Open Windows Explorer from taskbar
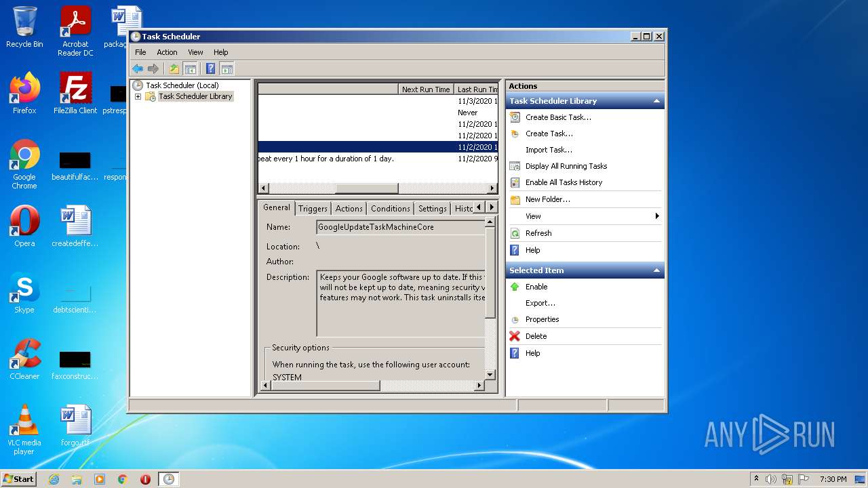 point(77,479)
